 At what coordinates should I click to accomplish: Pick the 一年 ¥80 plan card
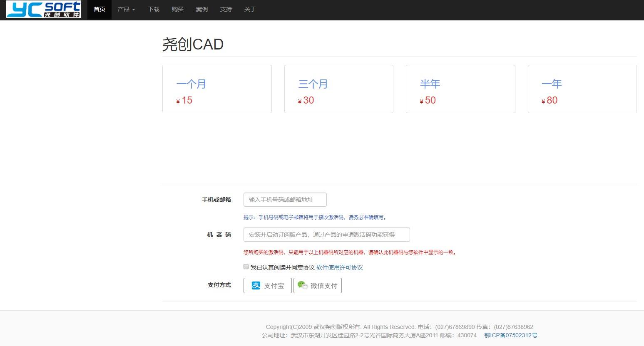(582, 89)
